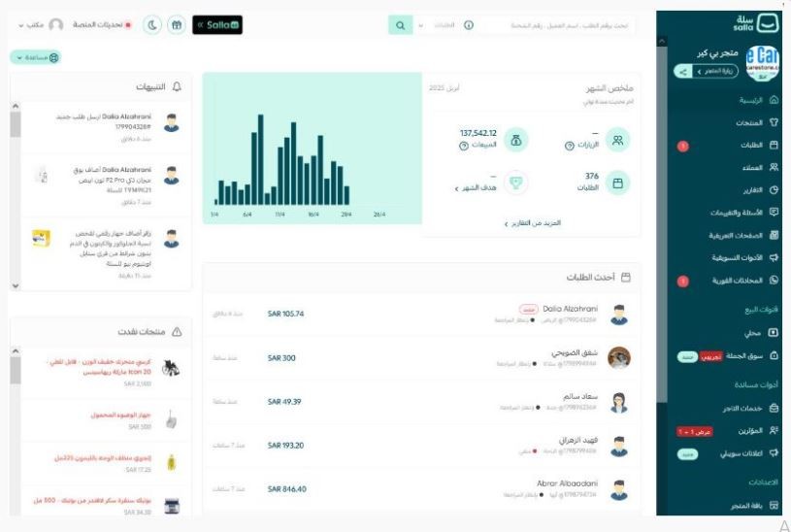
Task: Click the search magnifier button
Action: point(401,25)
